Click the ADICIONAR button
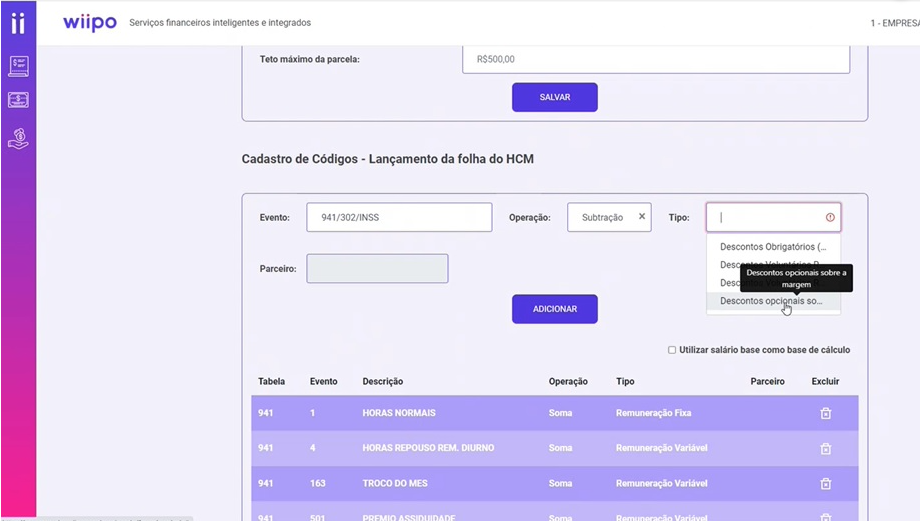 (554, 309)
